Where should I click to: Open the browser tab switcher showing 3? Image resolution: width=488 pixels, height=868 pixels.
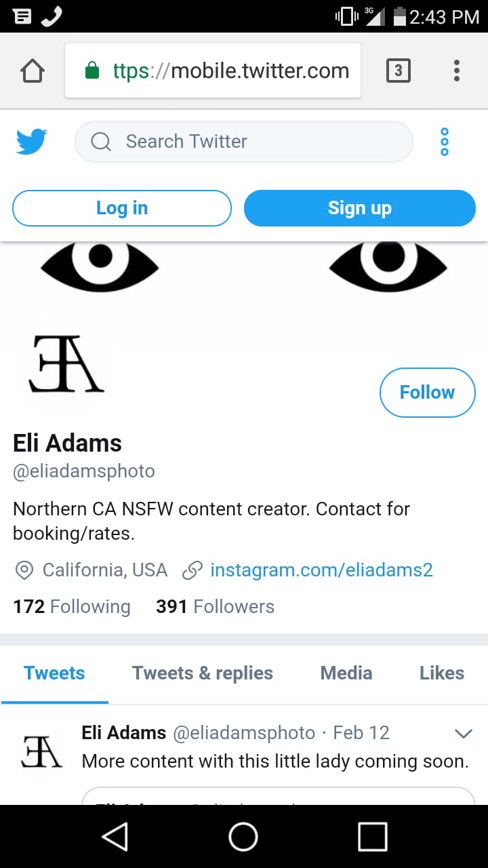coord(398,71)
